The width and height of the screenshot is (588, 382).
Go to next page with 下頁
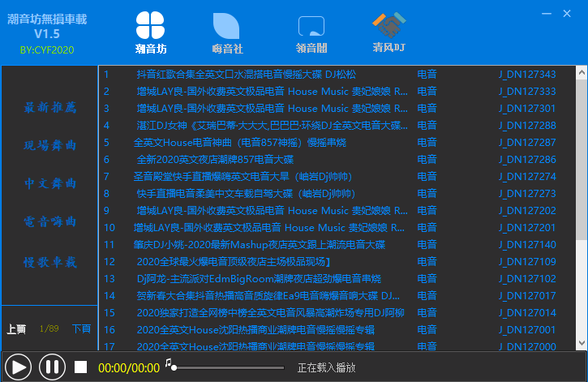tap(81, 329)
